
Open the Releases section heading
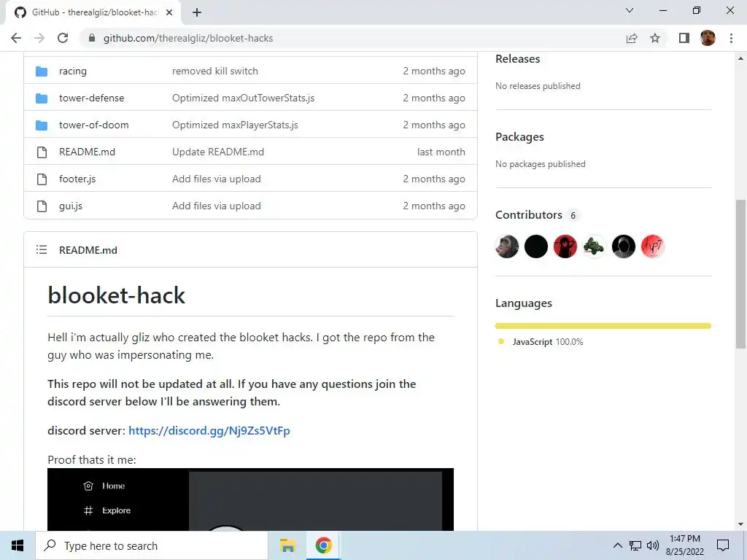pyautogui.click(x=517, y=59)
